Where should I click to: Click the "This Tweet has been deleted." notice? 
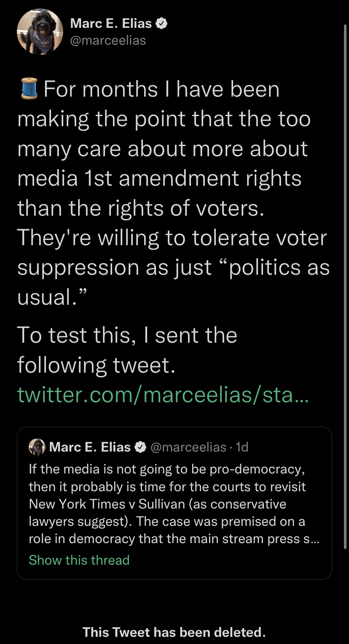coord(174,632)
